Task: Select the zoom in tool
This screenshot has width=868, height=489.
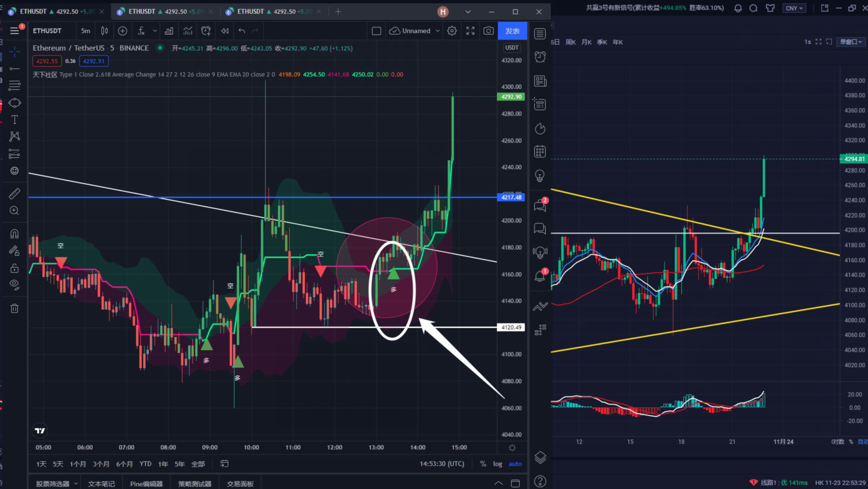Action: tap(15, 210)
